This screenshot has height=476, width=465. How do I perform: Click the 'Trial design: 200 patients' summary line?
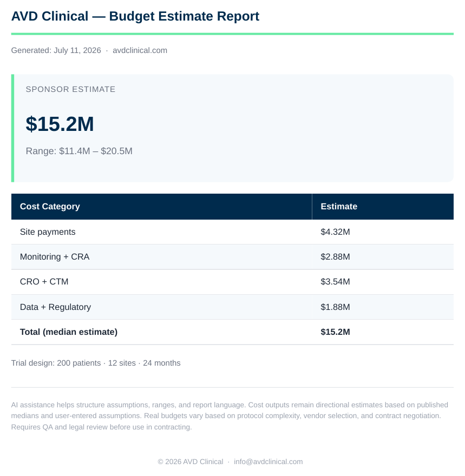click(x=96, y=363)
